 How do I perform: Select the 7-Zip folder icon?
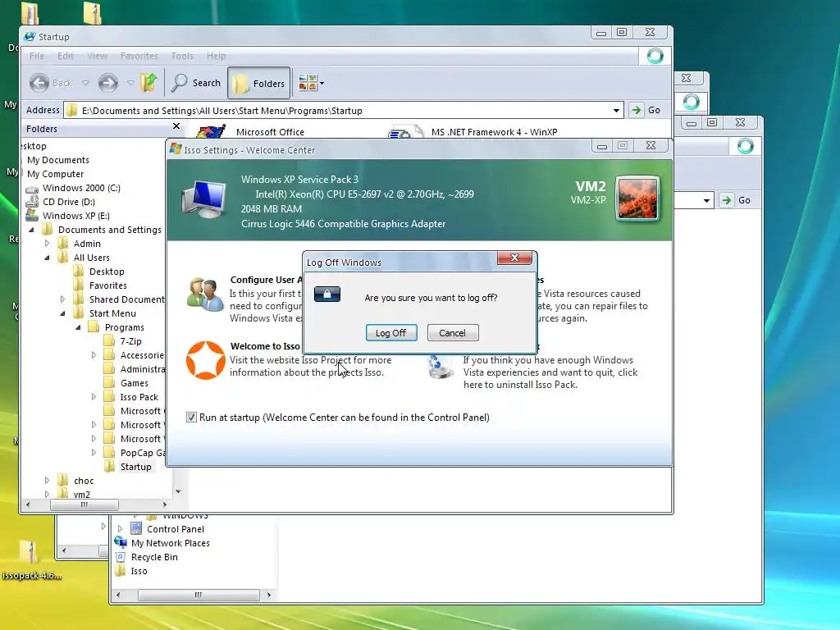tap(109, 340)
